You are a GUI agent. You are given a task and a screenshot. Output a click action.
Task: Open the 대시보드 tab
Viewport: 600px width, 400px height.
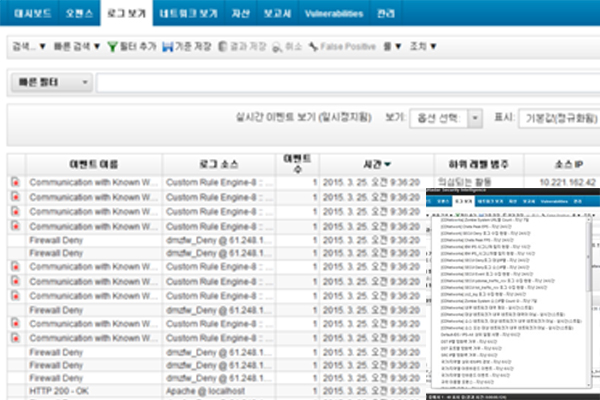(32, 13)
